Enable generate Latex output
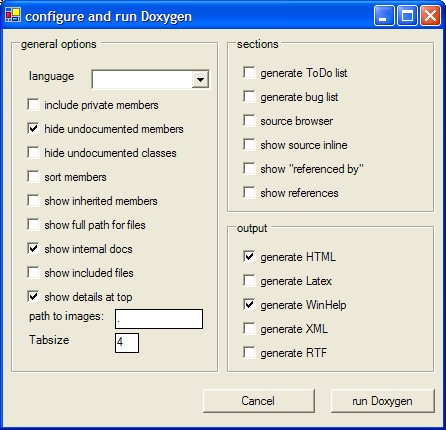 [250, 281]
